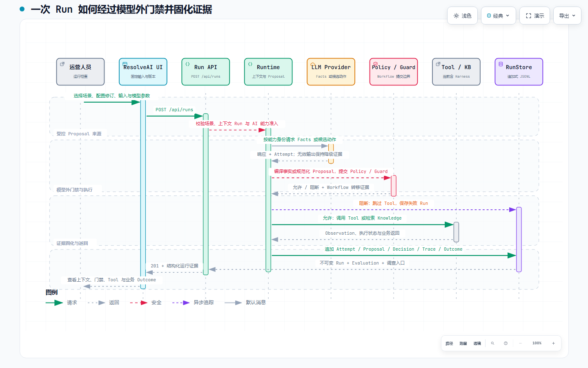Screen dimensions: 588x368
Task: Click the LLM Provider participant icon
Action: 313,64
